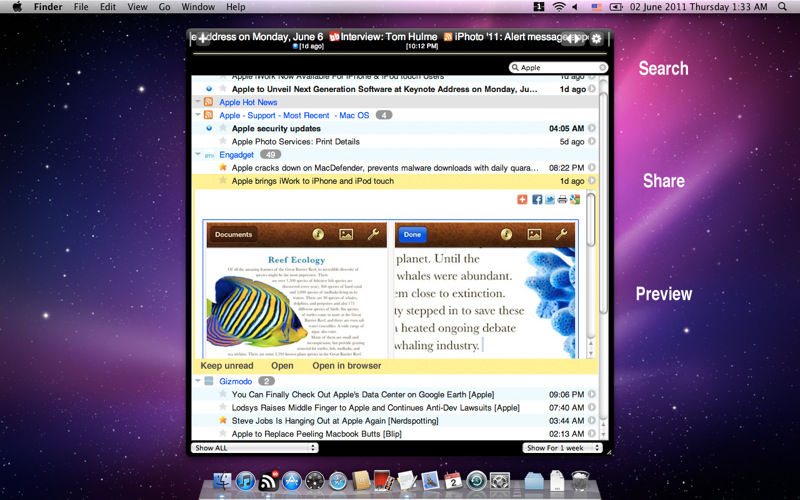
Task: Click the arrow circle on MacDefender article row
Action: pyautogui.click(x=592, y=167)
